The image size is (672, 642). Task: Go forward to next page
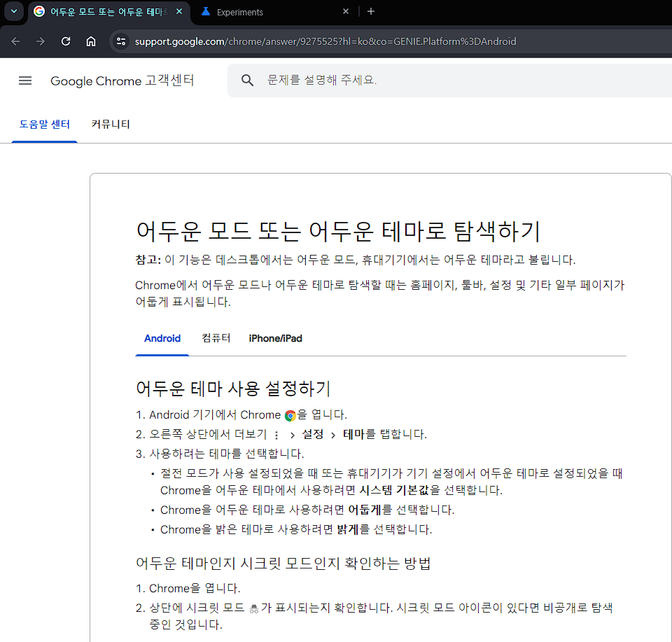[41, 41]
